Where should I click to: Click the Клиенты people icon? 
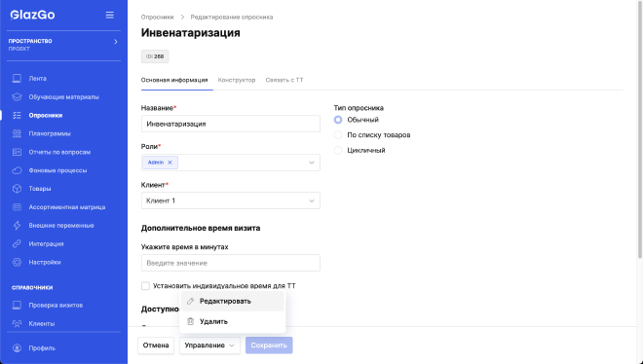click(17, 323)
